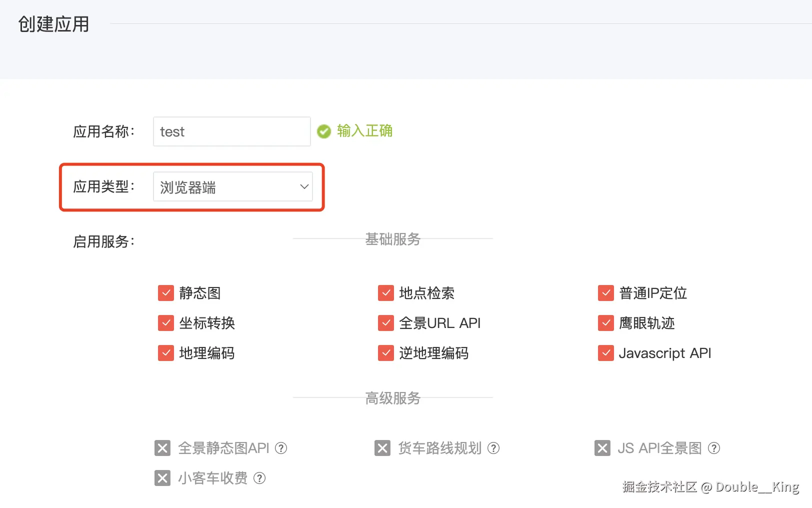Uncheck the 静态图 service checkbox
The image size is (812, 508).
(166, 293)
